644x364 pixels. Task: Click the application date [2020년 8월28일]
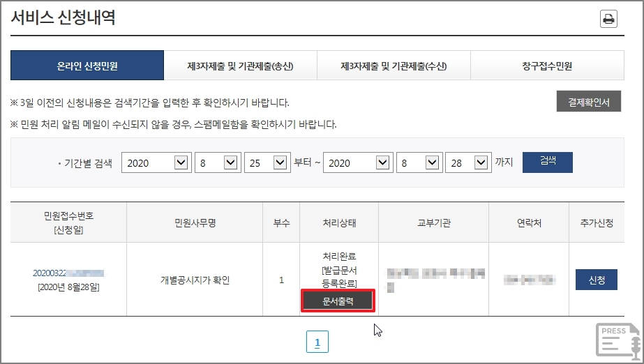pyautogui.click(x=68, y=287)
